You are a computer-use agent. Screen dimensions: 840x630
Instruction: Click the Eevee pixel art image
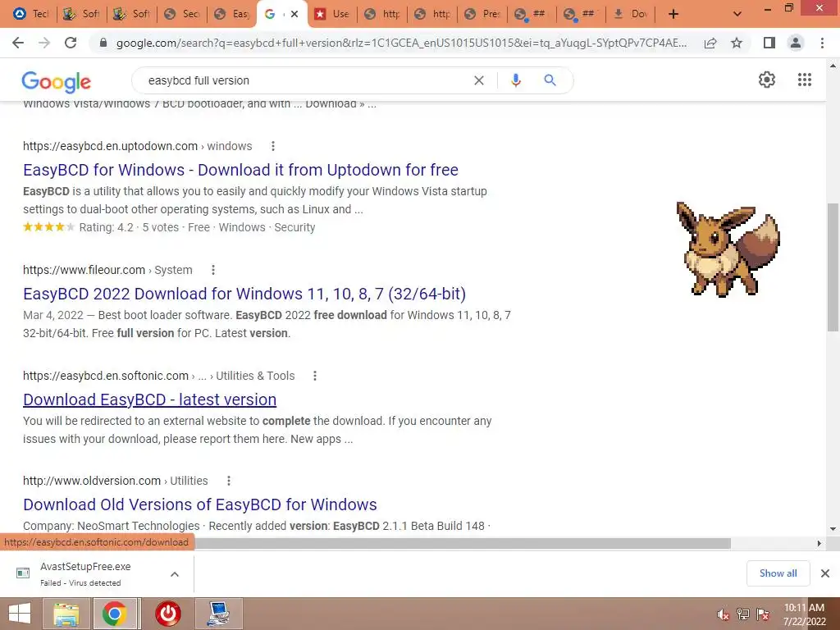point(728,249)
